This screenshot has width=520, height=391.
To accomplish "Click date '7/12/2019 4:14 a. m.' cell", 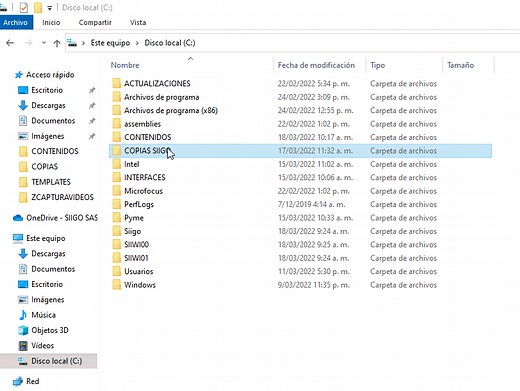I will point(311,204).
